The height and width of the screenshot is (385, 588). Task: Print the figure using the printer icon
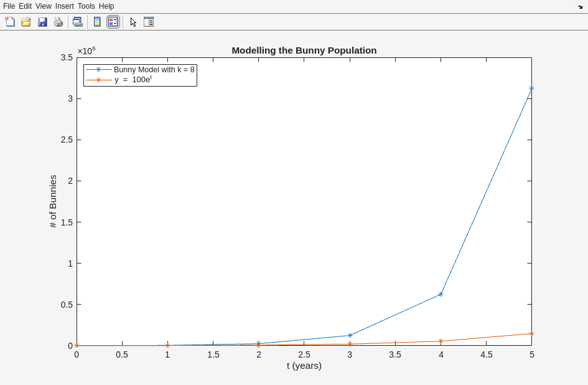[58, 22]
